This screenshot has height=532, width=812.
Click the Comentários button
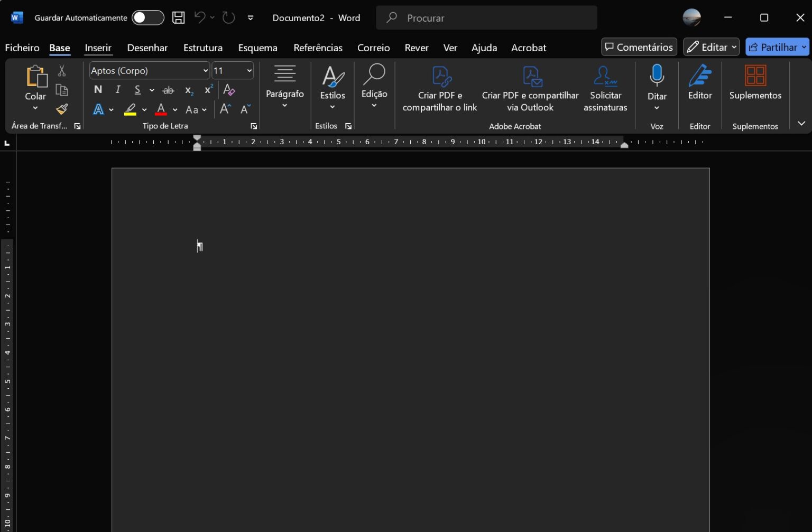(639, 47)
